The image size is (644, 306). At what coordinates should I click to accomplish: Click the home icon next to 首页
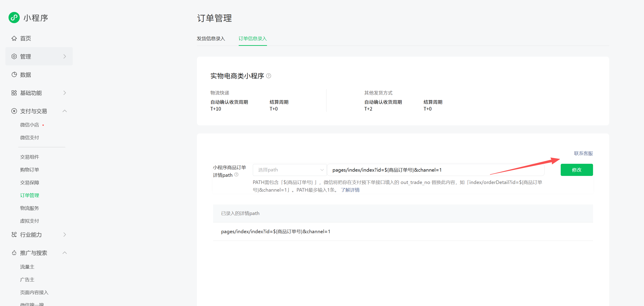coord(14,38)
